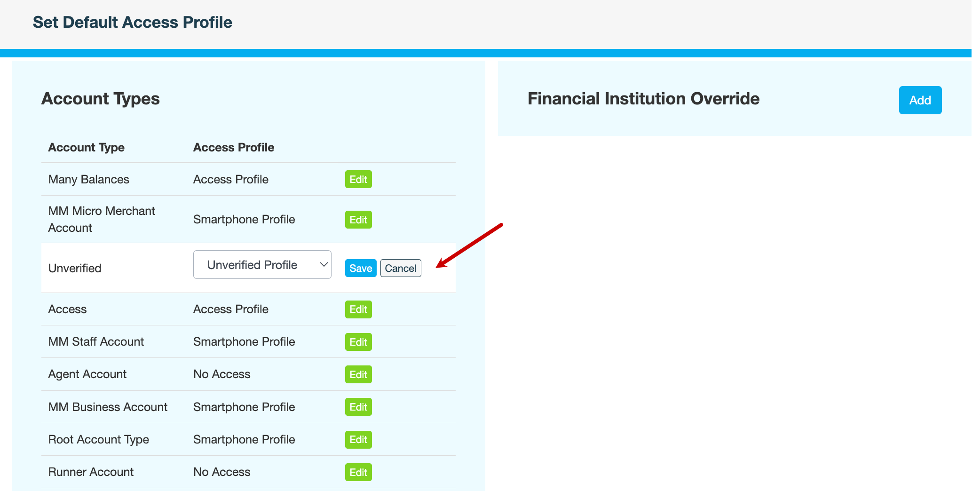Open the Unverified Profile dropdown
This screenshot has width=980, height=491.
coord(262,265)
